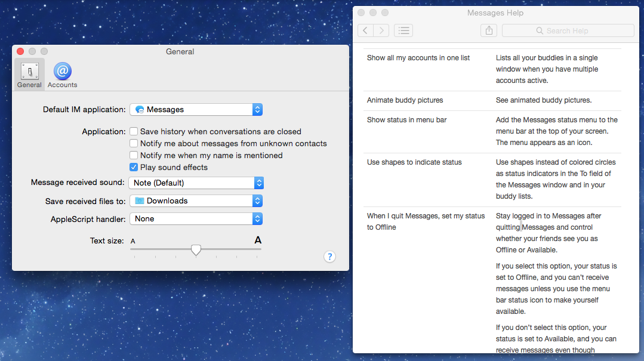The image size is (644, 361).
Task: Open help with the question mark button
Action: [x=330, y=257]
